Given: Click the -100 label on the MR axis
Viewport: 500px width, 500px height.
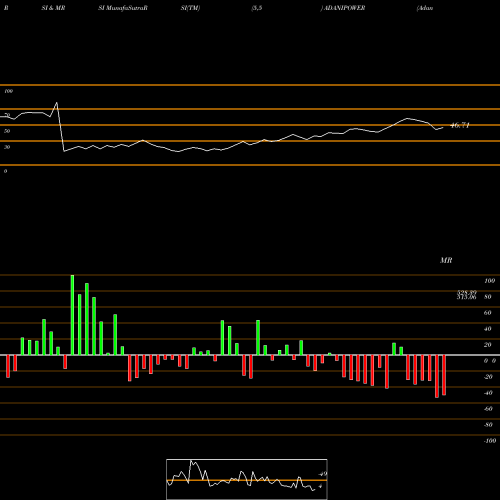Looking at the screenshot, I should click(490, 441).
